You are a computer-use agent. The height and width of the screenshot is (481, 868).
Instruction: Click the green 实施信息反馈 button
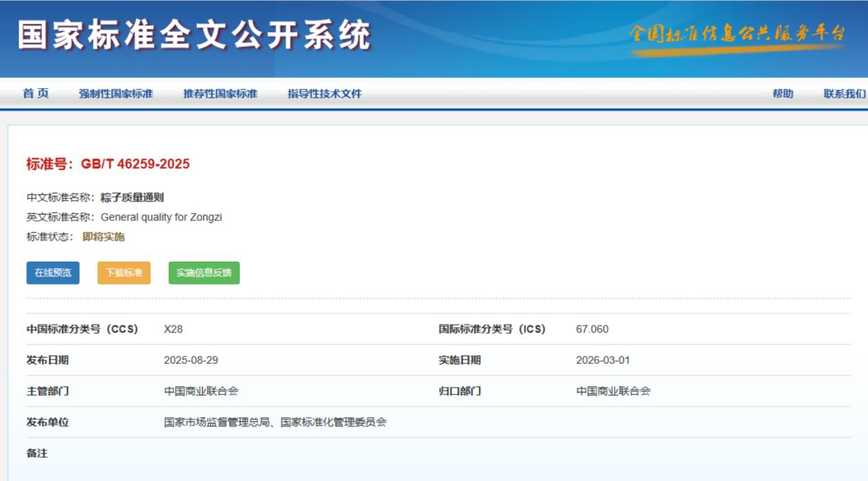tap(204, 273)
